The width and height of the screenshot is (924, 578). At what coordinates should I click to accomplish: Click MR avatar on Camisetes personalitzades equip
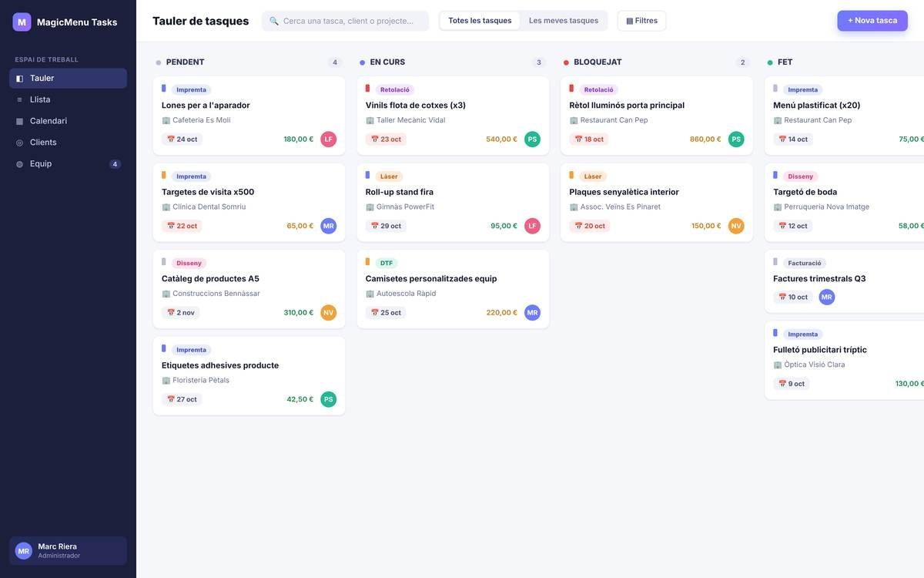(532, 313)
